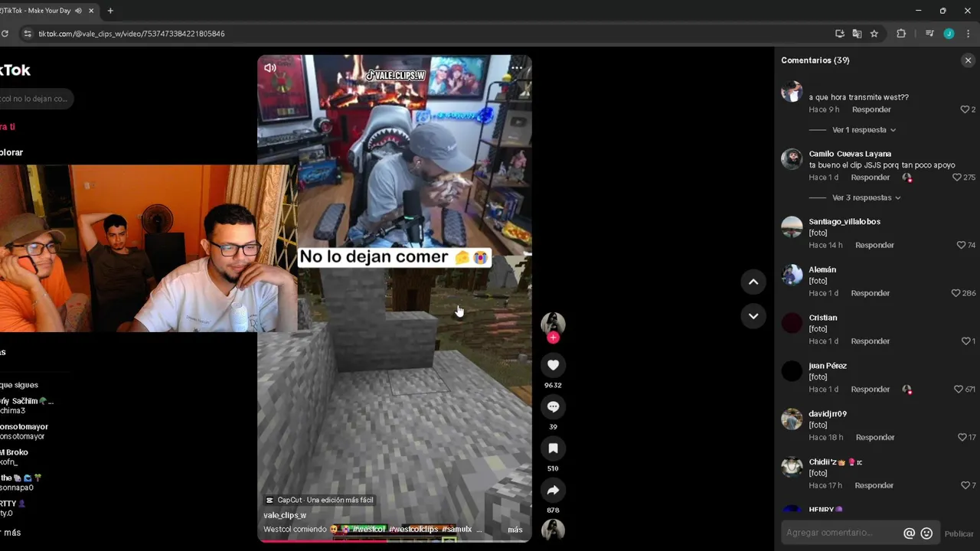Open the spinning sound disc beside the video

point(553,530)
